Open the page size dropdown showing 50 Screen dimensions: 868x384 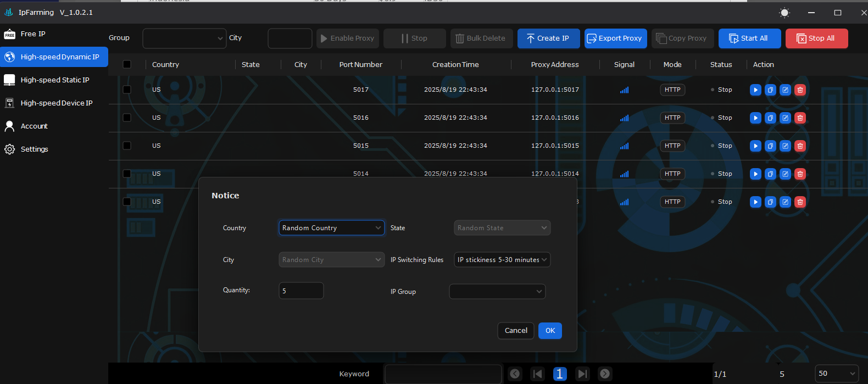point(837,374)
